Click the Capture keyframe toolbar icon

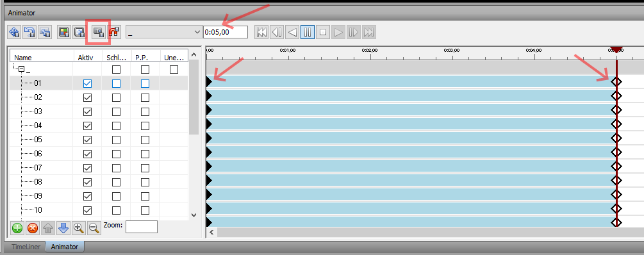(98, 32)
